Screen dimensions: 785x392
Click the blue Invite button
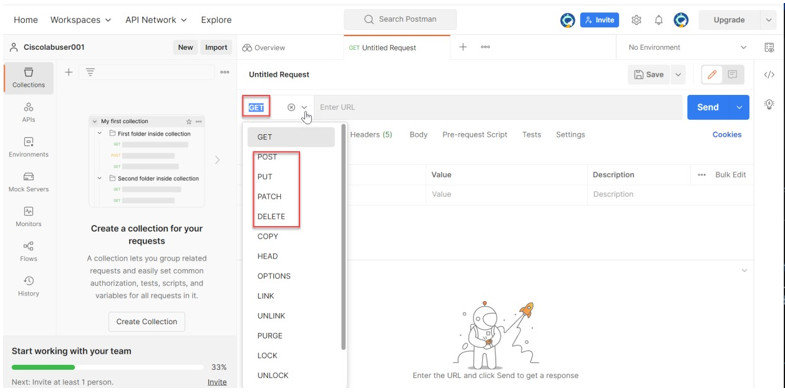[599, 20]
